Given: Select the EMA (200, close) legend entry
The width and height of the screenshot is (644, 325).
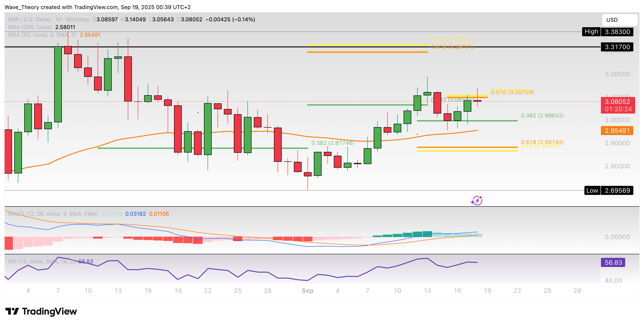Looking at the screenshot, I should (30, 27).
